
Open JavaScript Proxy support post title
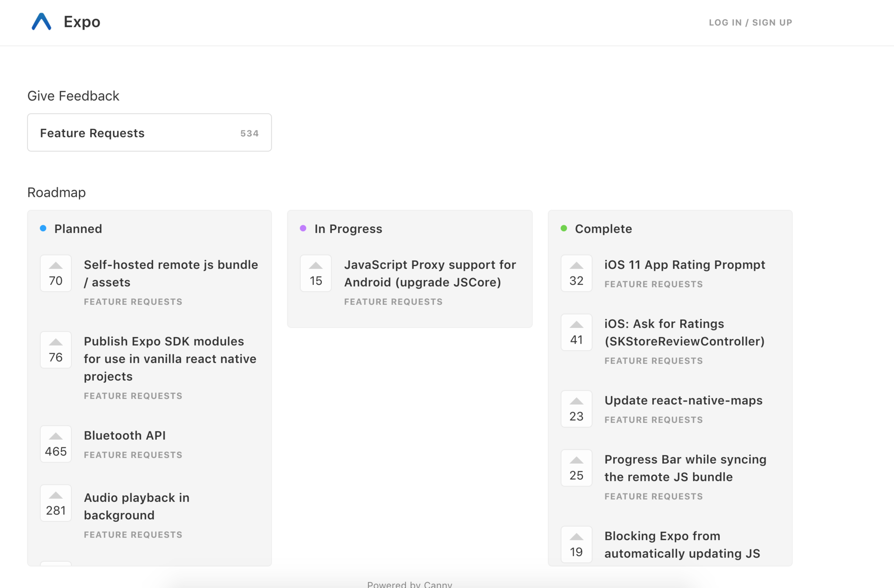[x=429, y=273]
